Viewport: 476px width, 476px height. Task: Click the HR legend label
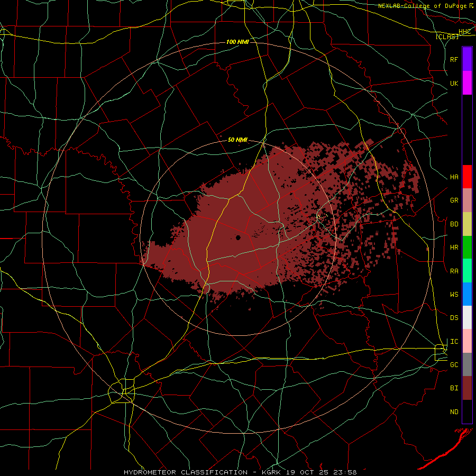pos(454,248)
